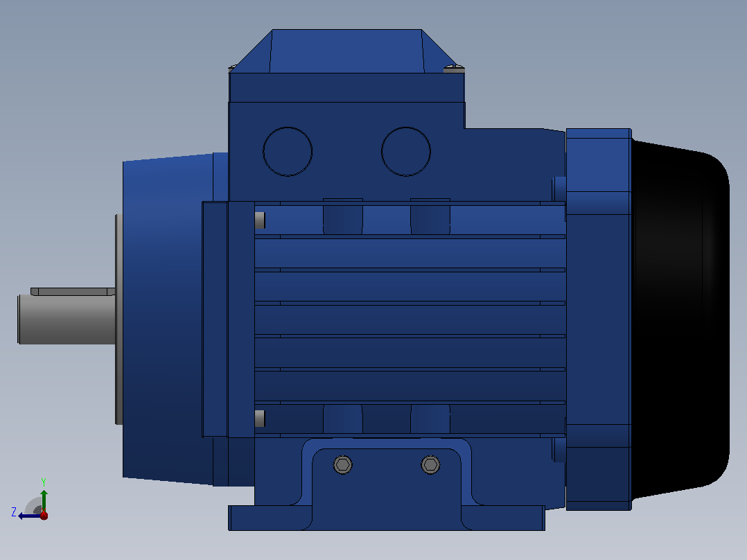The height and width of the screenshot is (560, 747).
Task: Pick the screw at the lid's right corner
Action: (454, 68)
